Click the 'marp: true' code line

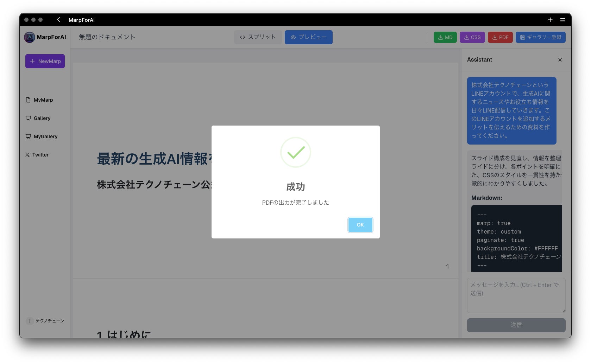click(493, 223)
